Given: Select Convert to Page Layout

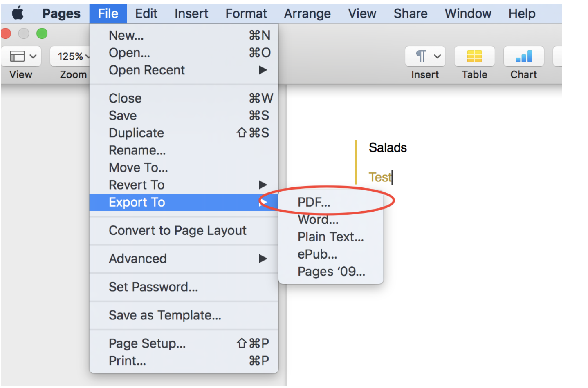Looking at the screenshot, I should point(184,230).
